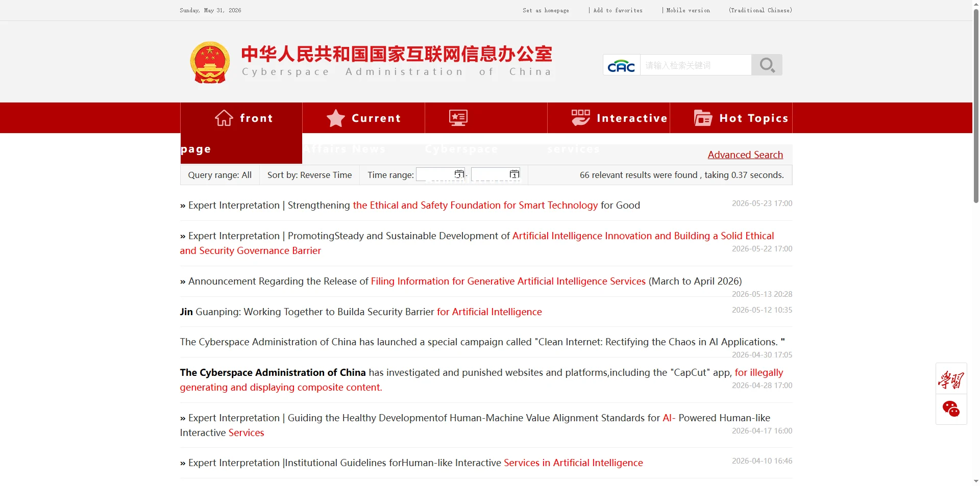Click the start date input field

pyautogui.click(x=440, y=174)
